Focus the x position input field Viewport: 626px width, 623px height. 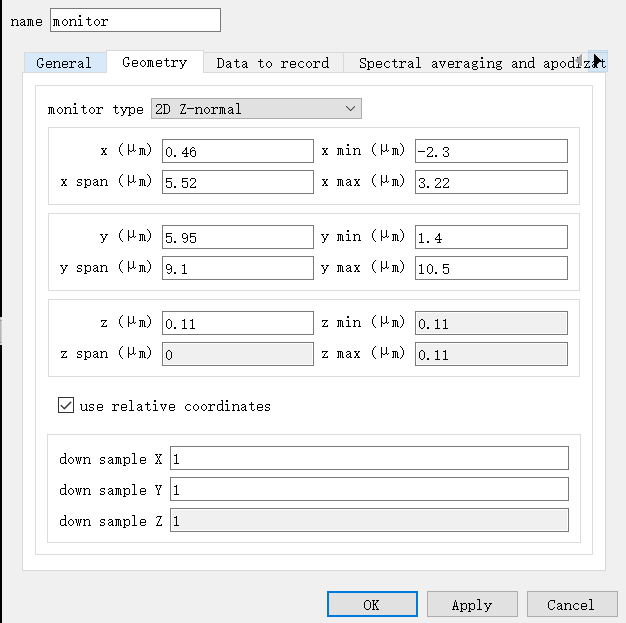click(238, 151)
